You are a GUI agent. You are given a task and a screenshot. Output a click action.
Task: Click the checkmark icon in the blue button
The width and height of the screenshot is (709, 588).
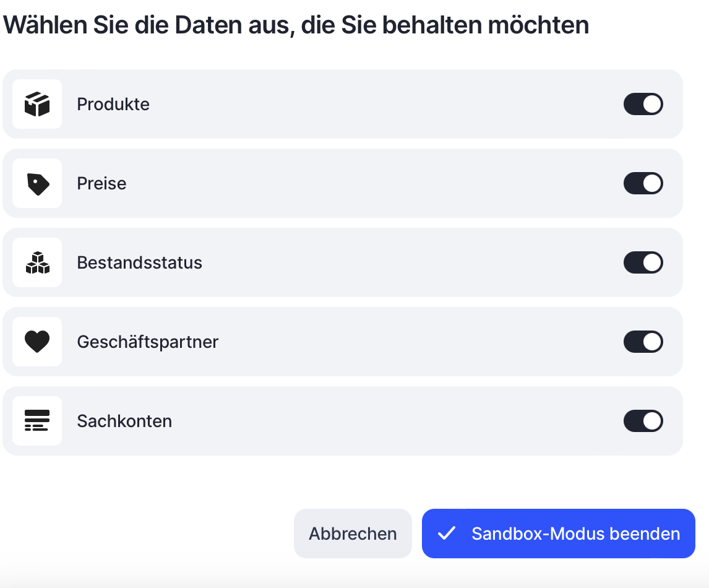[446, 534]
